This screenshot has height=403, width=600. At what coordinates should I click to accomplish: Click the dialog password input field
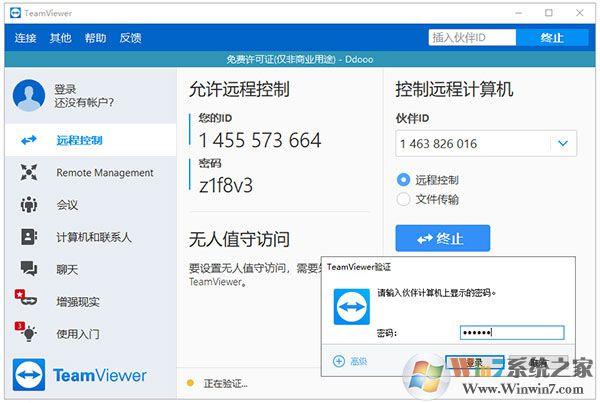pyautogui.click(x=512, y=332)
